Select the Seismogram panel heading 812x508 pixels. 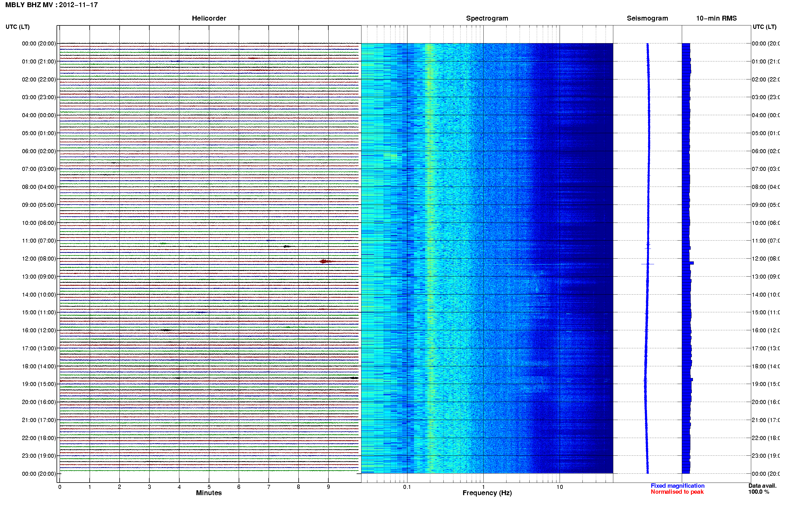coord(647,18)
